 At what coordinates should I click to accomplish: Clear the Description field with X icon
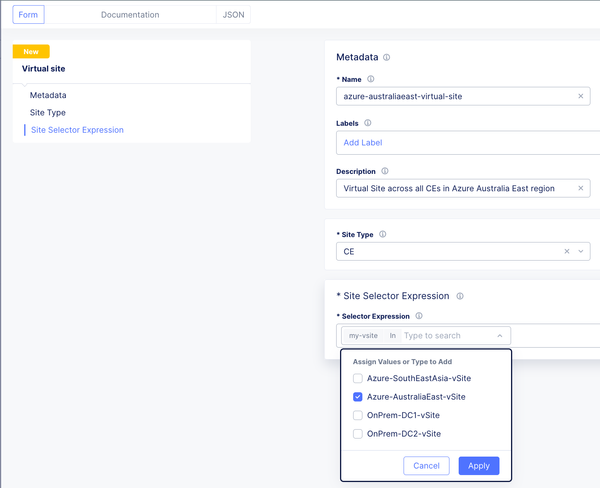tap(581, 188)
